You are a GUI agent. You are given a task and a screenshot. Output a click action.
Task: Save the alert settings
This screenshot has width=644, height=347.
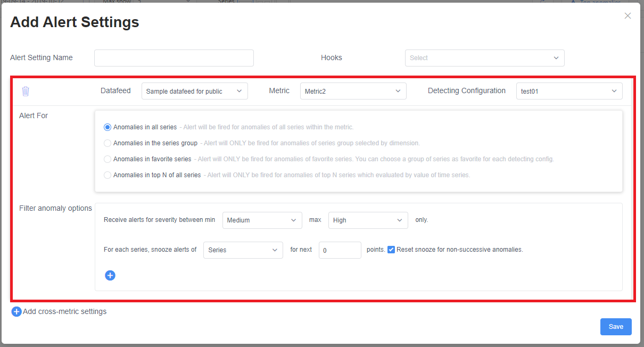point(616,326)
